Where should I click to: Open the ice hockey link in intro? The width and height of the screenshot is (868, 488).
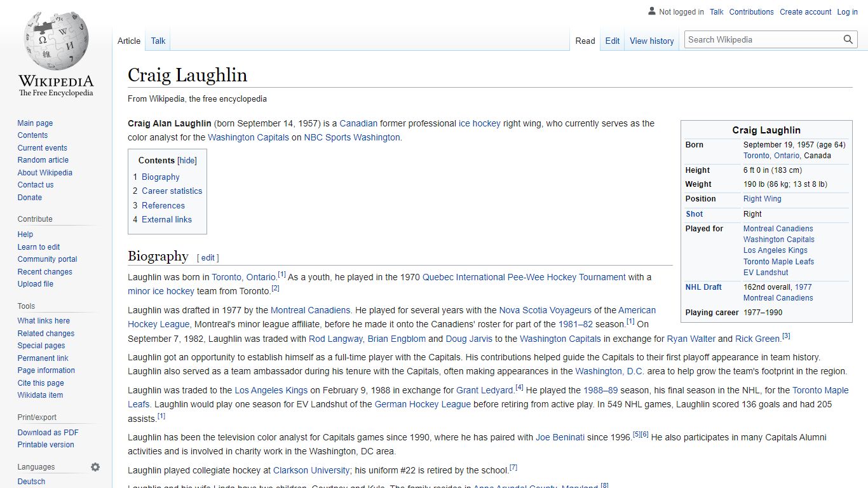[480, 123]
